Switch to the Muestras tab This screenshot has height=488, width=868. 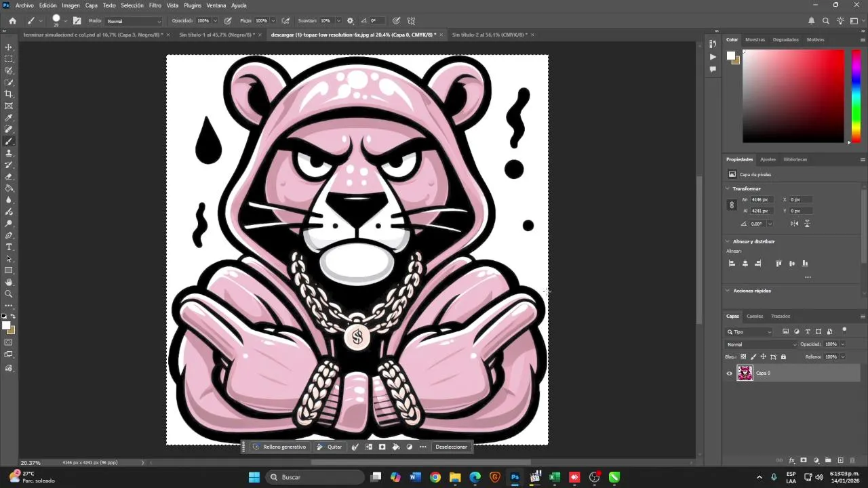coord(755,39)
